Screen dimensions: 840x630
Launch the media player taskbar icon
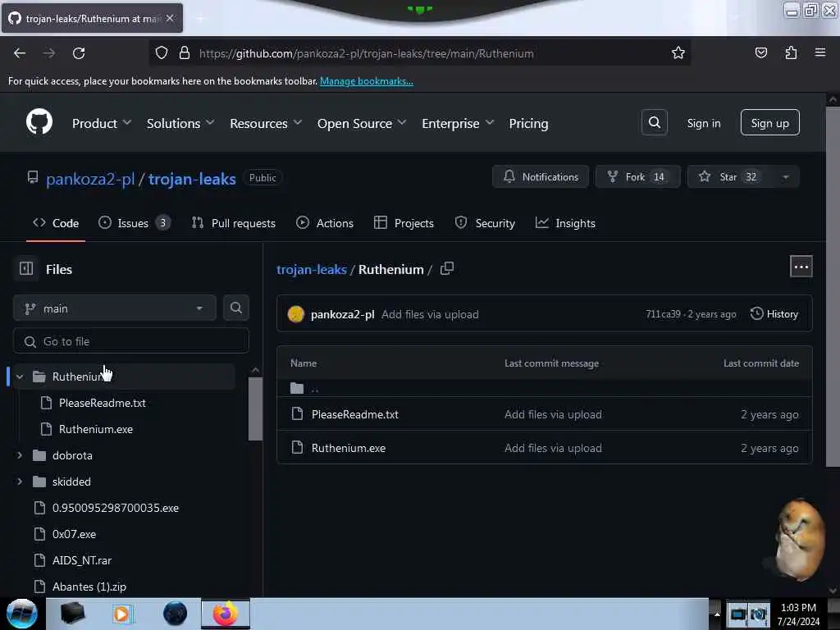click(121, 614)
